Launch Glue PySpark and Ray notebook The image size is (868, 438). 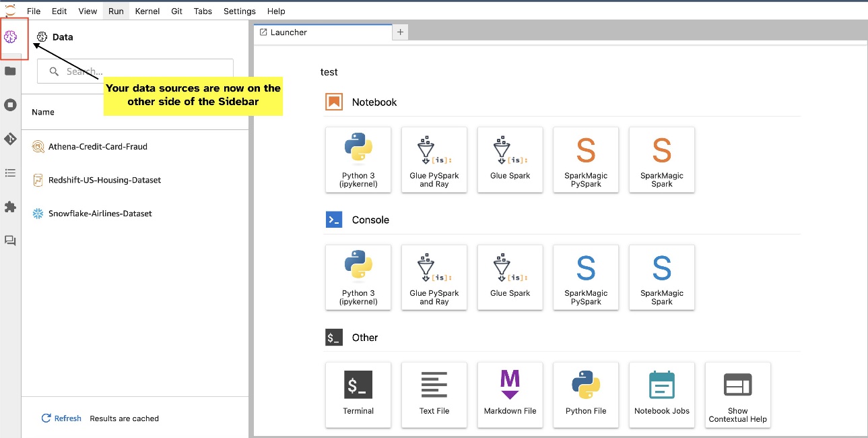(434, 160)
